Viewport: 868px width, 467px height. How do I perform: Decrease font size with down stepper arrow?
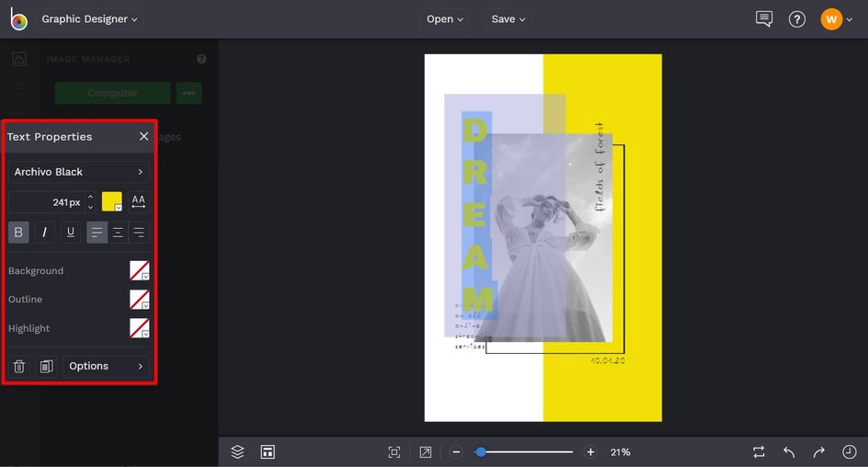tap(90, 208)
